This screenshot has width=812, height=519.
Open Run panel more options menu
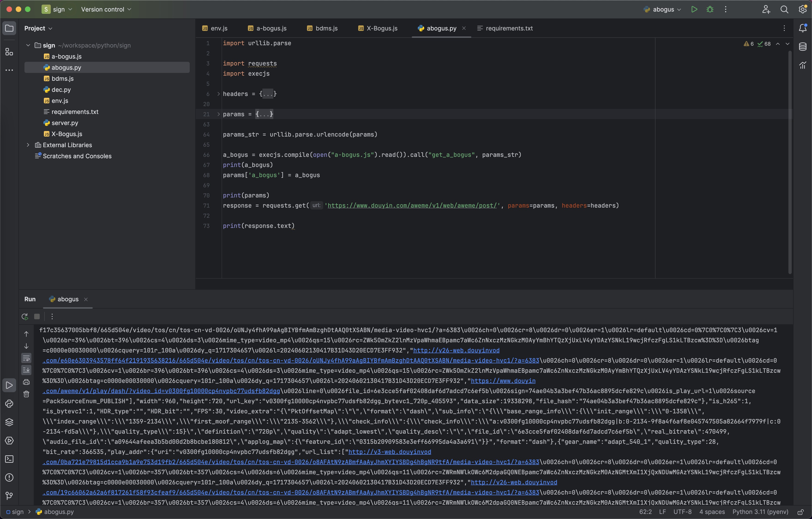coord(52,316)
